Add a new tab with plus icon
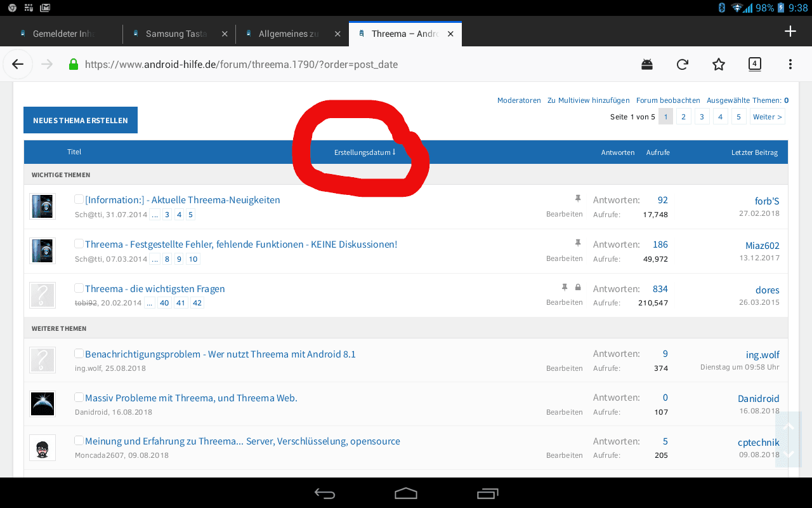This screenshot has height=508, width=812. 790,31
